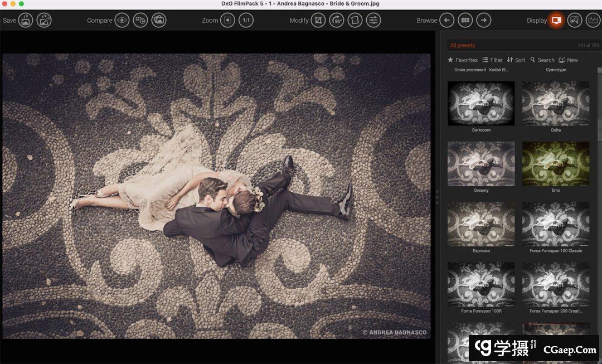Rotate the image 90 degrees
The width and height of the screenshot is (602, 364).
point(336,21)
